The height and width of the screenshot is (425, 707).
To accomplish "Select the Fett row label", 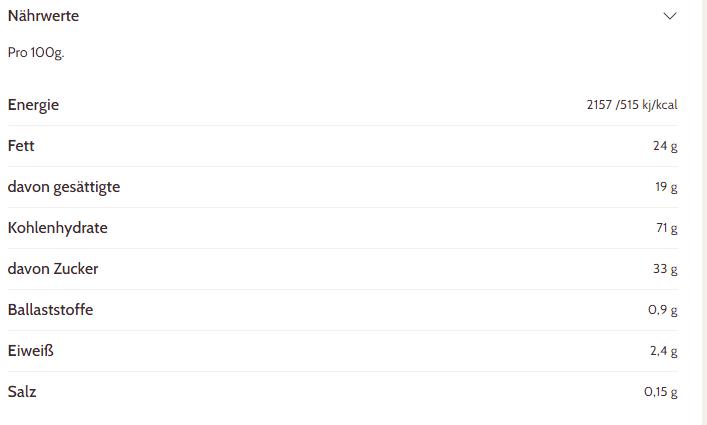I will click(21, 146).
